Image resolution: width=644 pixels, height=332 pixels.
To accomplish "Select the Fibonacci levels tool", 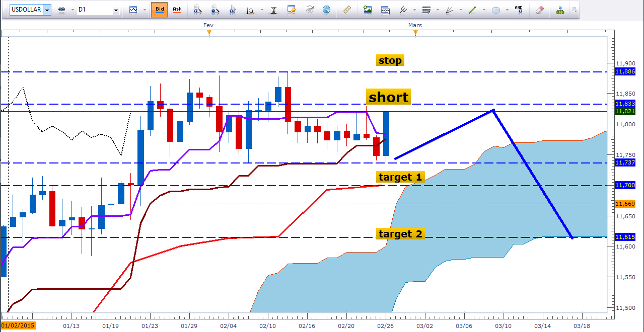I will point(427,10).
